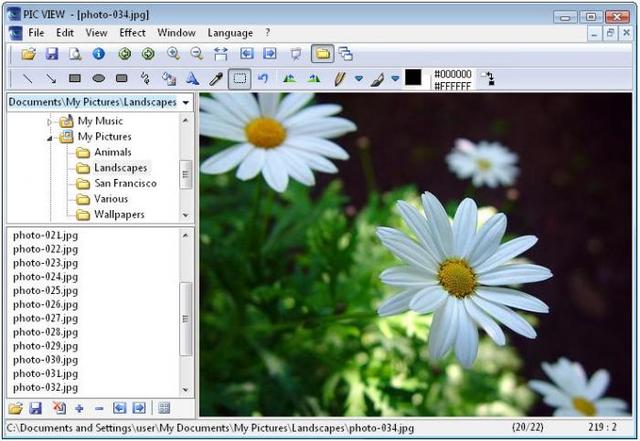Viewport: 640px width, 441px height.
Task: Select the Text tool letter A
Action: (x=192, y=78)
